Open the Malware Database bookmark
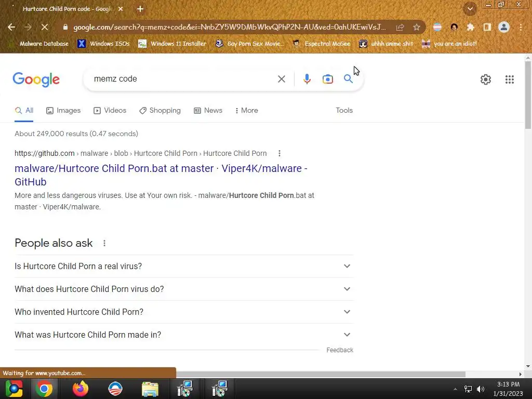 [x=39, y=44]
